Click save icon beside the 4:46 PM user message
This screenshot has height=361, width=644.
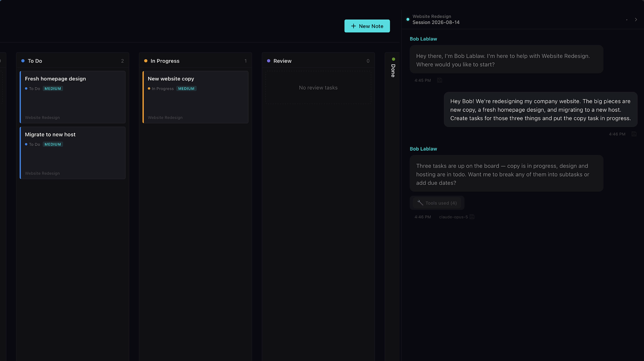(634, 134)
